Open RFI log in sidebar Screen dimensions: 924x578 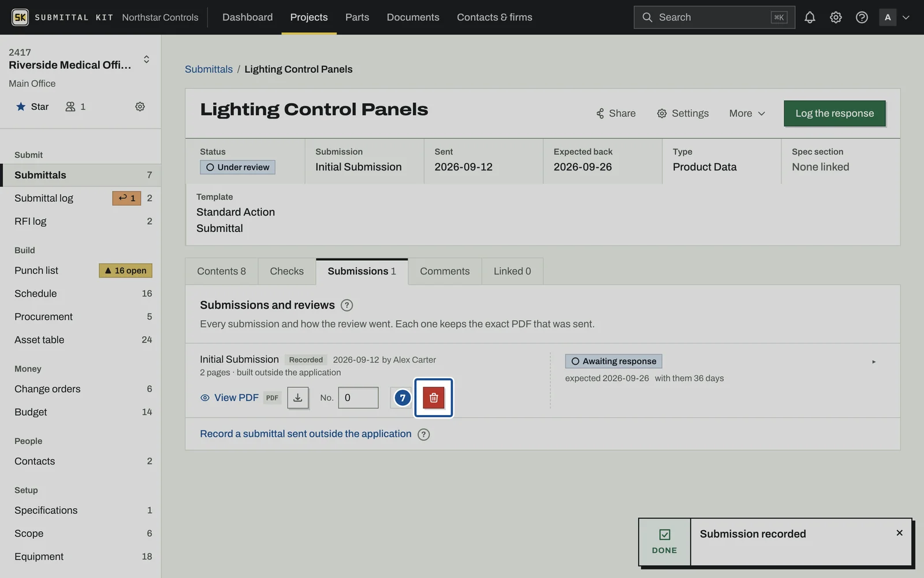click(x=81, y=221)
